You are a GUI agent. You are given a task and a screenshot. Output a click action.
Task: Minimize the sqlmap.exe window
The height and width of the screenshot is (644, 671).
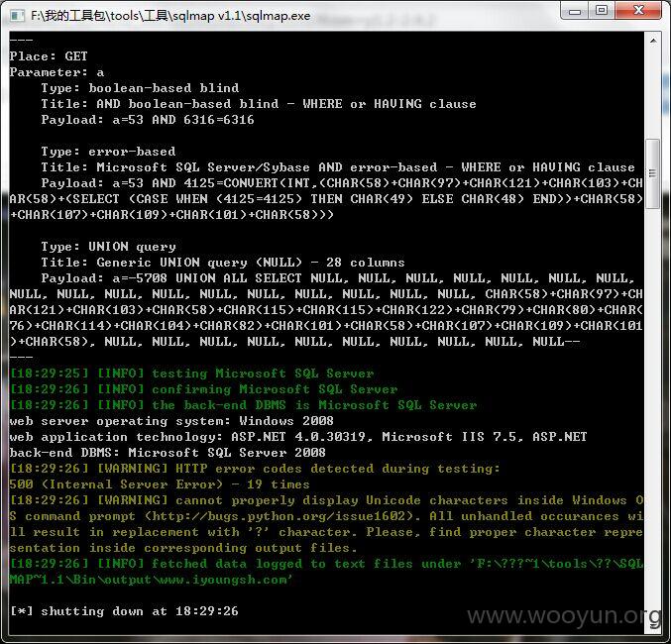[x=575, y=10]
